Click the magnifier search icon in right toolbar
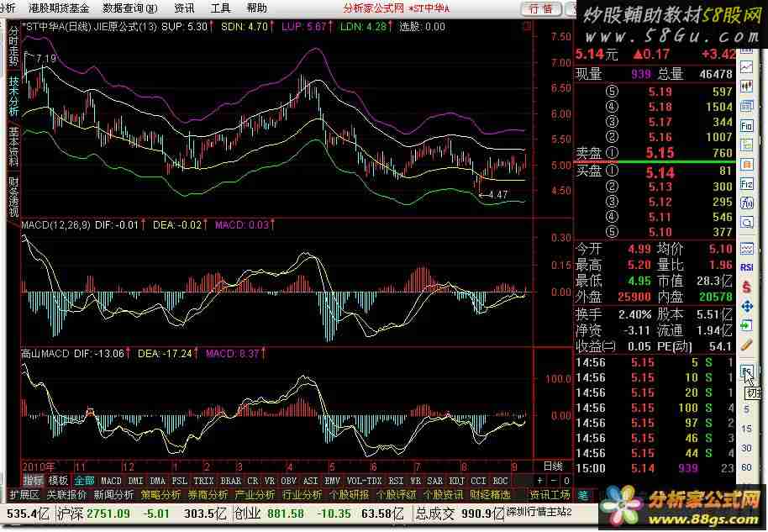The height and width of the screenshot is (532, 768). coord(746,223)
